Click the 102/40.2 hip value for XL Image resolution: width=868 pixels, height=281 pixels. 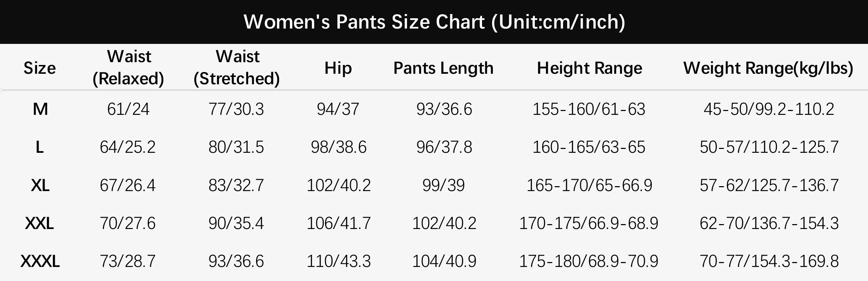click(x=338, y=185)
